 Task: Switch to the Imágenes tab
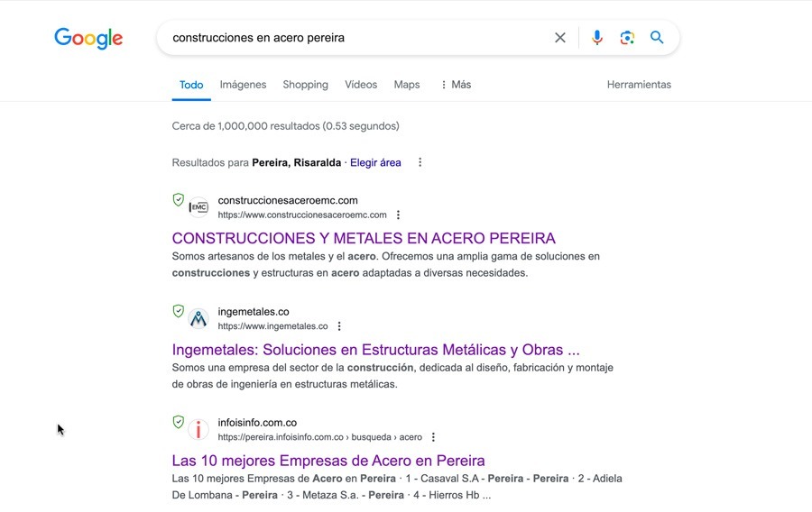(243, 85)
